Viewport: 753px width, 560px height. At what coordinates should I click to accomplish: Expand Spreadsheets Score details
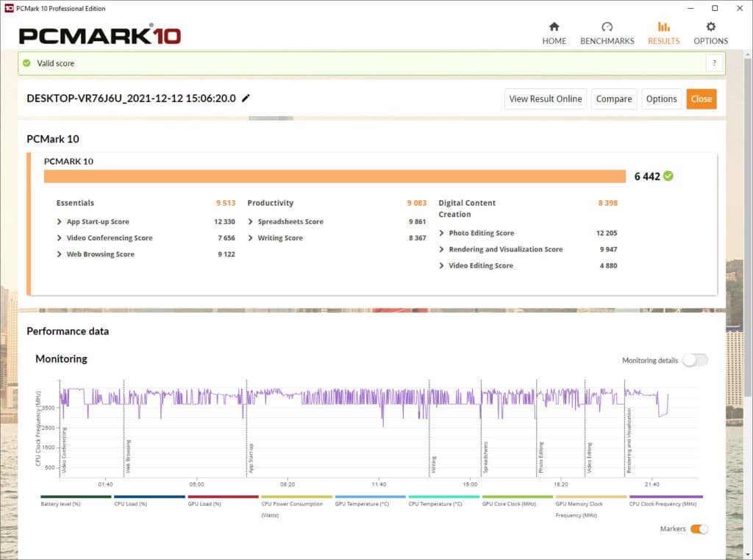click(250, 222)
